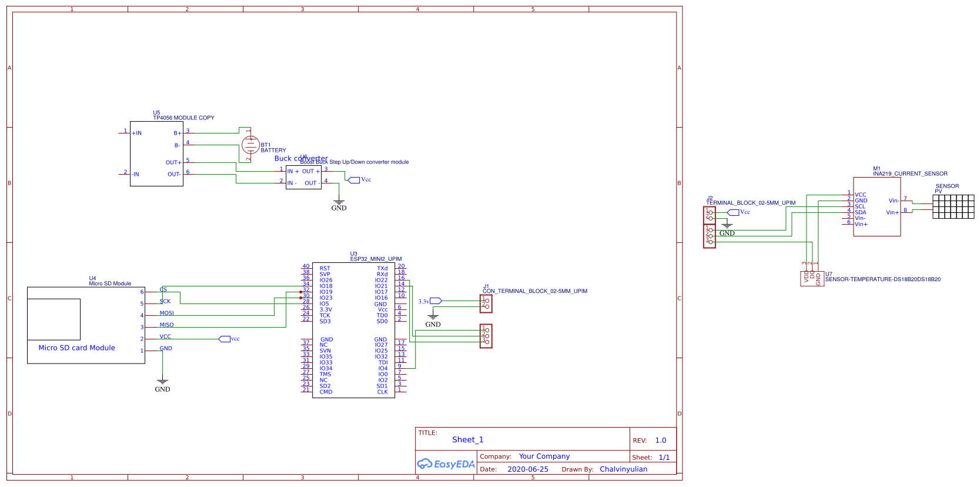Viewport: 980px width, 487px height.
Task: Select the Vcc net flag next to J2
Action: tap(739, 212)
